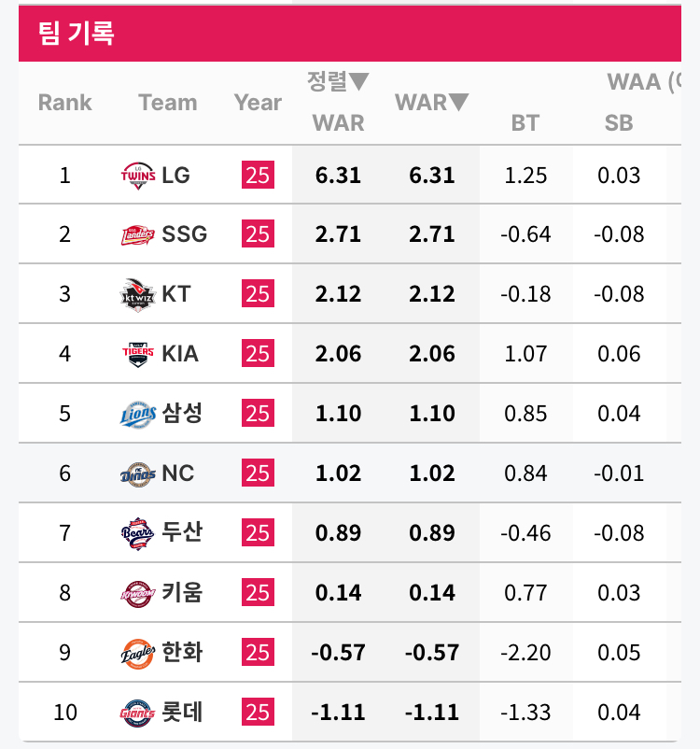Viewport: 700px width, 749px height.
Task: Open the 한화 team name link
Action: [182, 653]
